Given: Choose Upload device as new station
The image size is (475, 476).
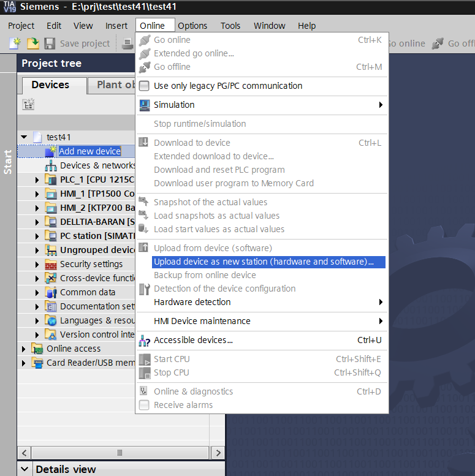Looking at the screenshot, I should pos(268,262).
